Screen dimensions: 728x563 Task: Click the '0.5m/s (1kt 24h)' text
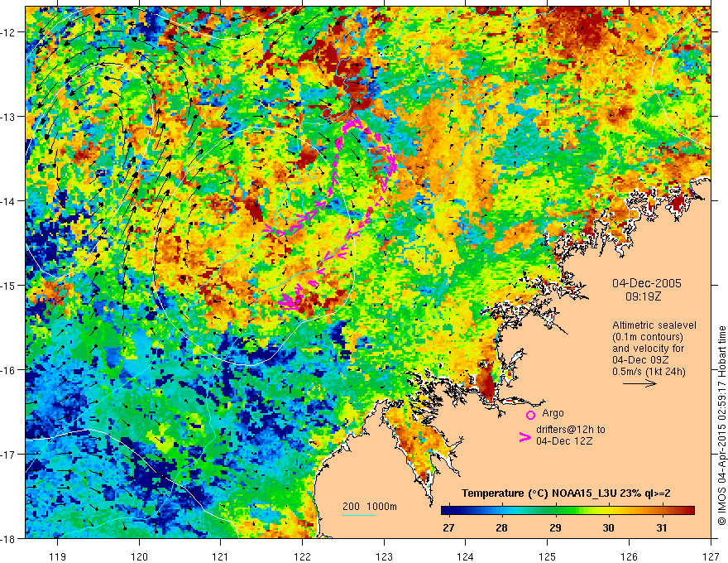[649, 371]
